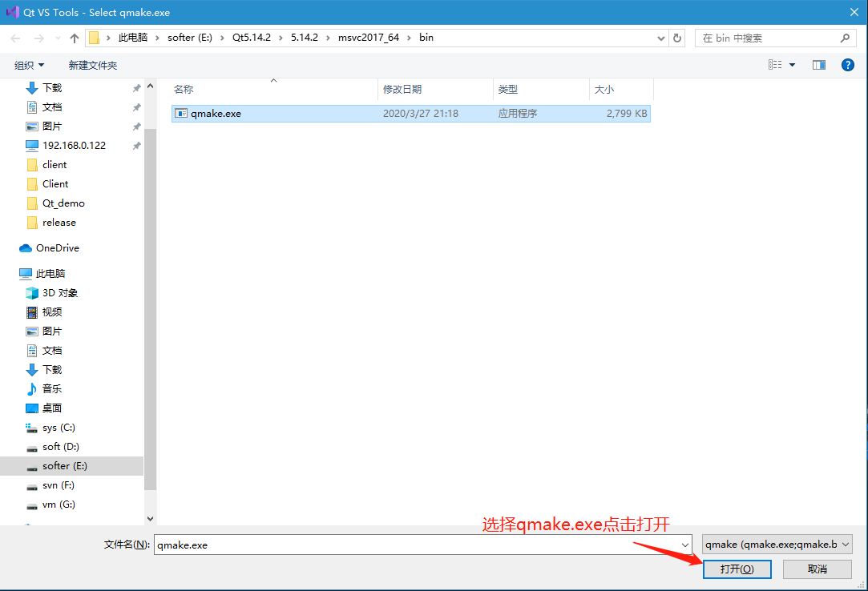Select OneDrive in navigation pane
The height and width of the screenshot is (591, 868).
[58, 248]
